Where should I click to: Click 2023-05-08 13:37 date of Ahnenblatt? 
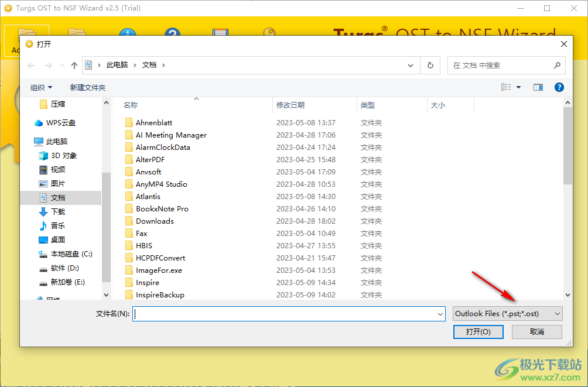[306, 123]
